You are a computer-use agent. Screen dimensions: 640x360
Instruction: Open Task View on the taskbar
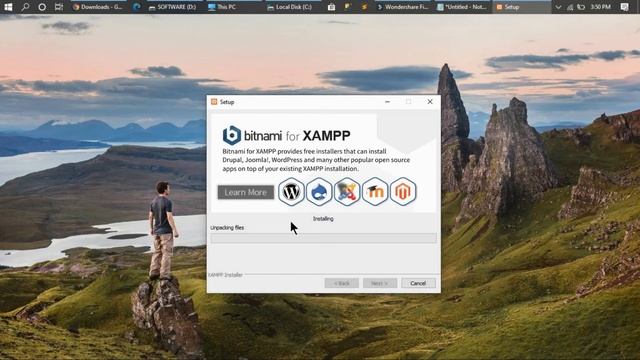click(x=59, y=7)
